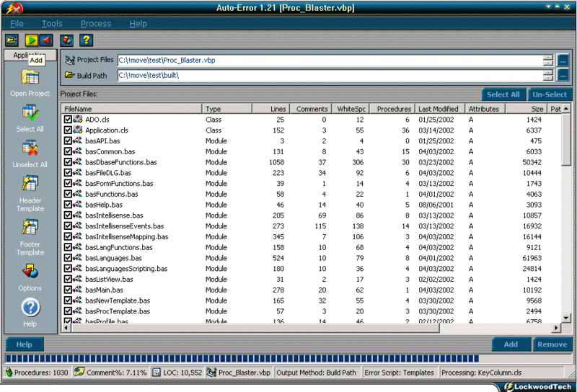Click the green play process toolbar icon

(x=32, y=40)
